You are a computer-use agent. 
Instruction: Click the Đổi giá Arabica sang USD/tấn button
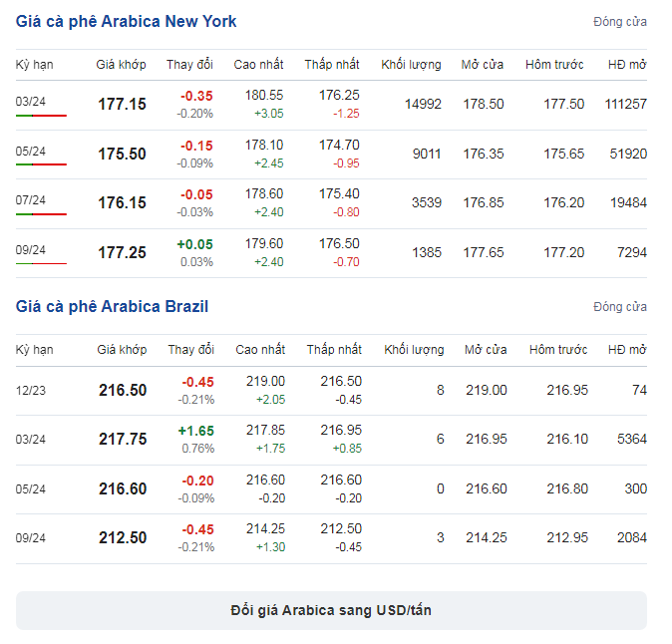pyautogui.click(x=331, y=610)
